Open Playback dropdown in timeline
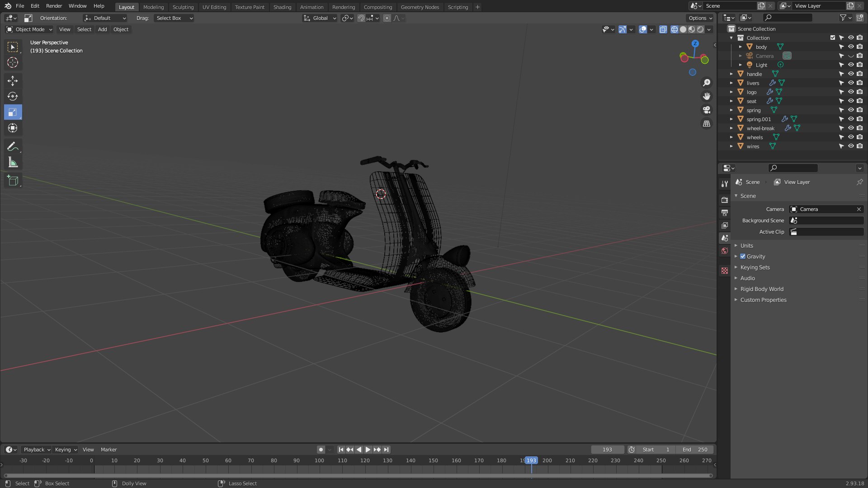The width and height of the screenshot is (868, 488). pos(36,450)
